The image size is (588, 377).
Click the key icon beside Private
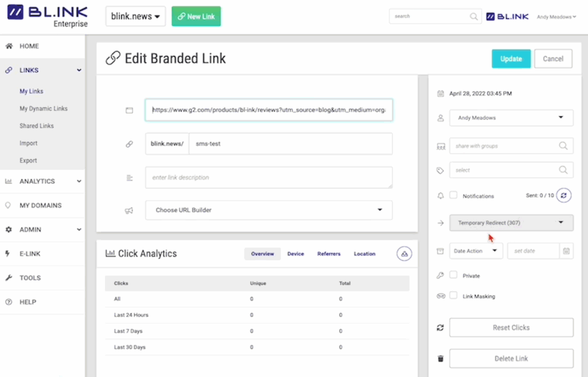click(x=440, y=275)
